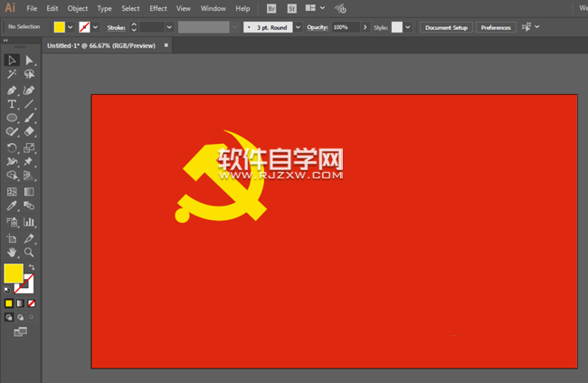The image size is (588, 383).
Task: Open the Type menu
Action: 104,8
